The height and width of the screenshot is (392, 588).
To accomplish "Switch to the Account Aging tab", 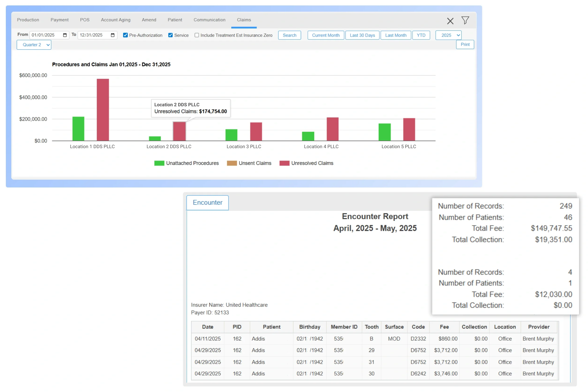I will (115, 20).
